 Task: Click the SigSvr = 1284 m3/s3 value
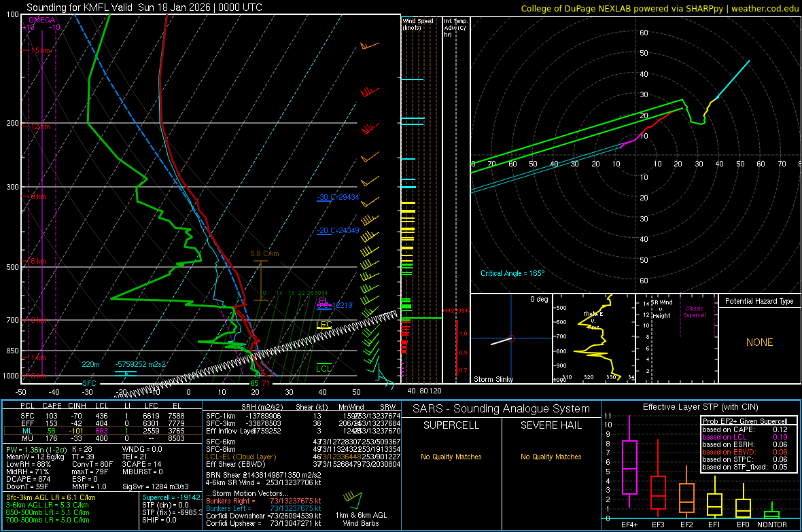point(156,486)
